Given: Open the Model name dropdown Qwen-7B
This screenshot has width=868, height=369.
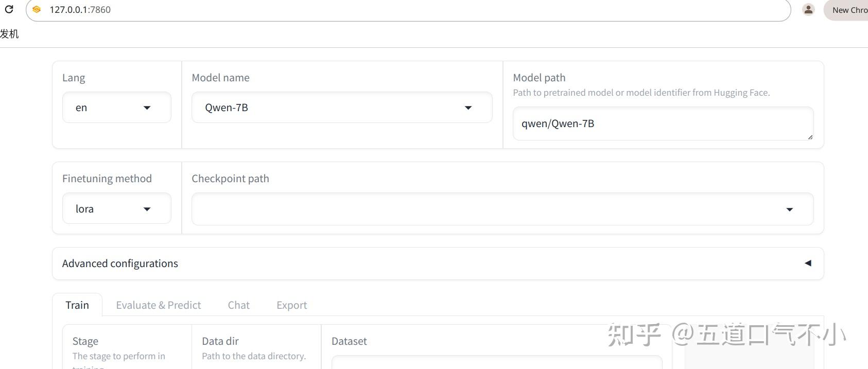Looking at the screenshot, I should point(342,108).
